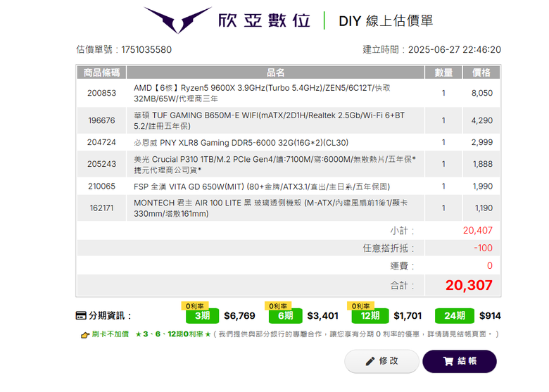Click the subtotal amount 20,407
This screenshot has width=549, height=392.
(478, 230)
